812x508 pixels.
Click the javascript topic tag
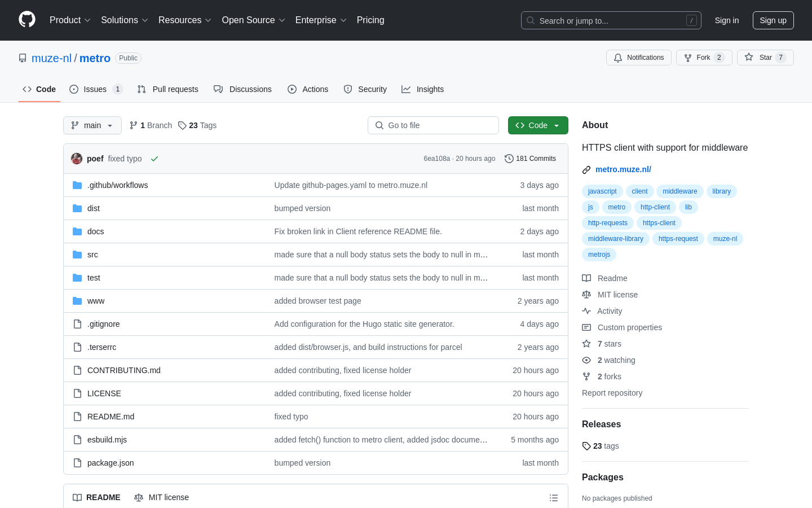(602, 191)
